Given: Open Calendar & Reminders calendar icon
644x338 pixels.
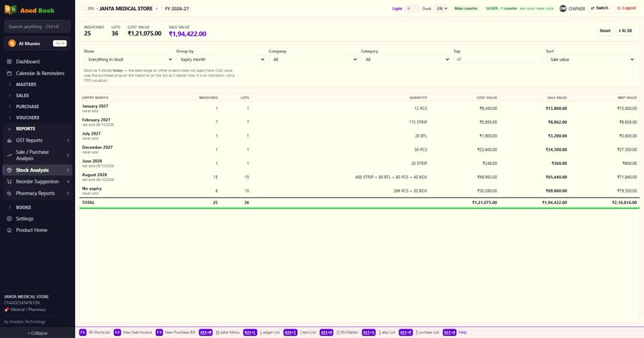Looking at the screenshot, I should [x=9, y=73].
